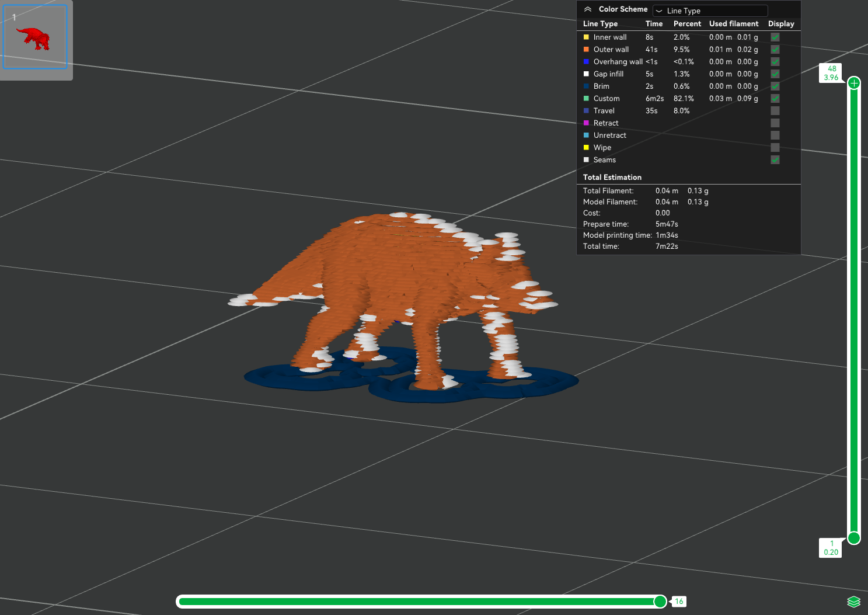Click the blue Overhang wall color icon
Screen dimensions: 868x615
586,62
